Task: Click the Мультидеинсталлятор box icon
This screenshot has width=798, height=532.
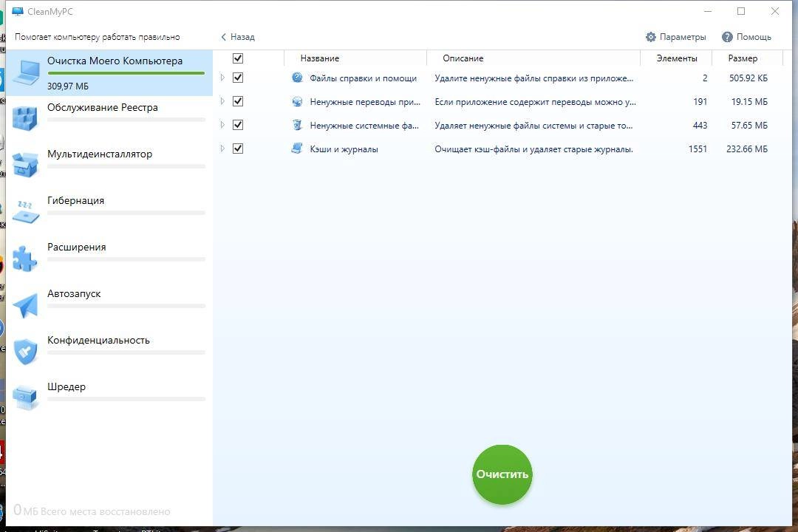Action: pyautogui.click(x=25, y=165)
